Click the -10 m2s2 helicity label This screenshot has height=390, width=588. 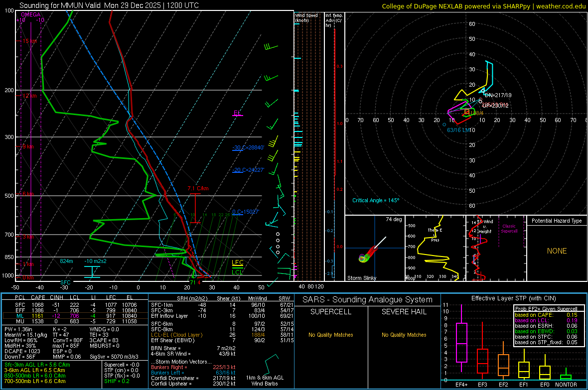tap(95, 261)
